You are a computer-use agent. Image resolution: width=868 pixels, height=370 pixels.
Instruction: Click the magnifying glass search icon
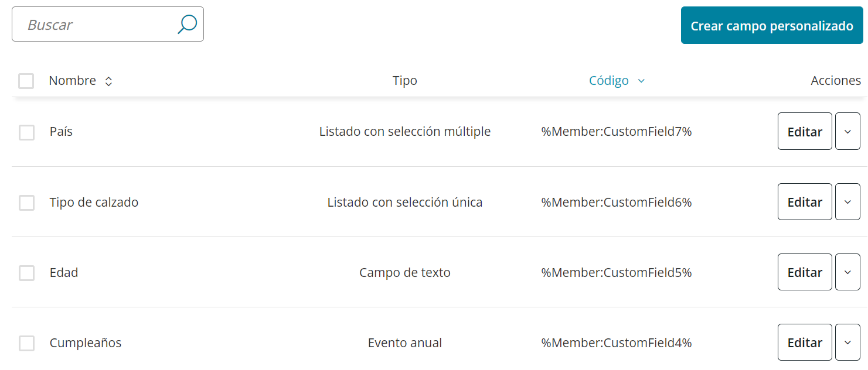pyautogui.click(x=187, y=24)
